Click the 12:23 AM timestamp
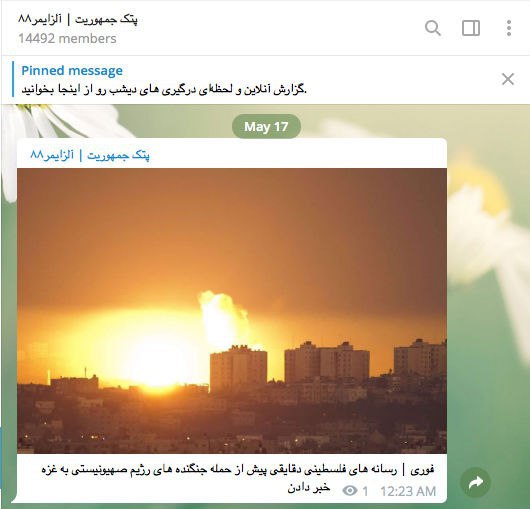 click(408, 491)
